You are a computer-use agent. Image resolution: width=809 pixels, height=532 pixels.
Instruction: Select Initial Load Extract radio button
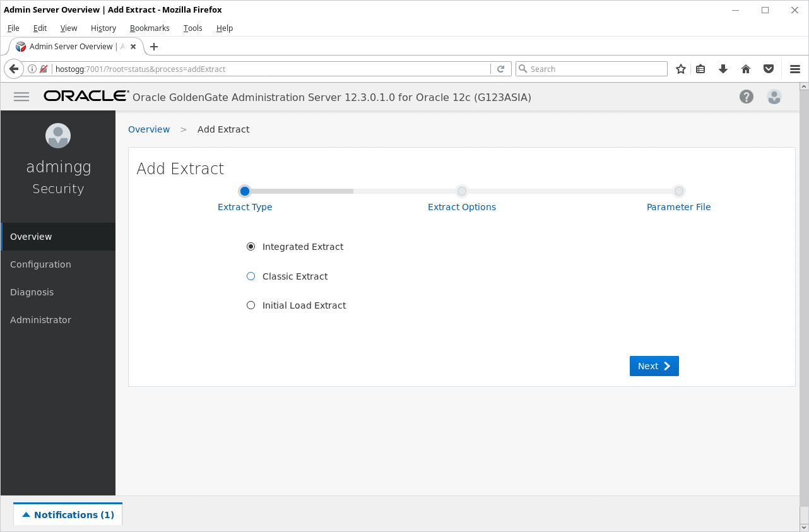251,305
